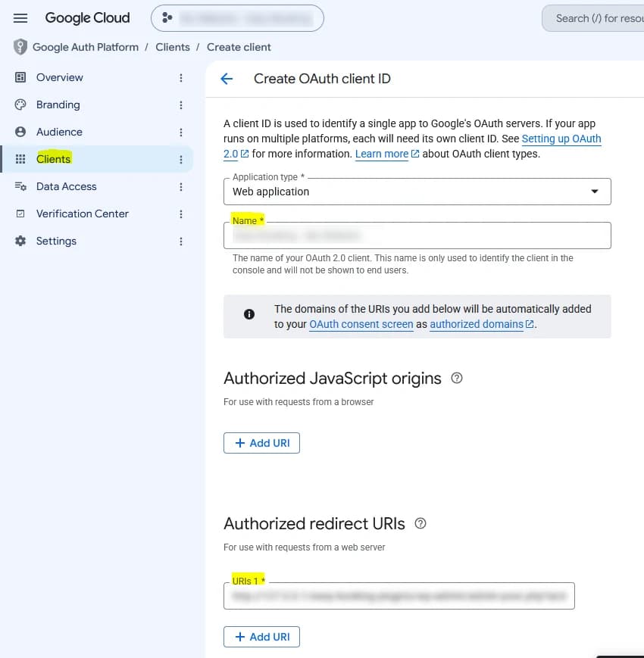Open Settings in the sidebar
Viewport: 644px width, 658px height.
tap(56, 242)
